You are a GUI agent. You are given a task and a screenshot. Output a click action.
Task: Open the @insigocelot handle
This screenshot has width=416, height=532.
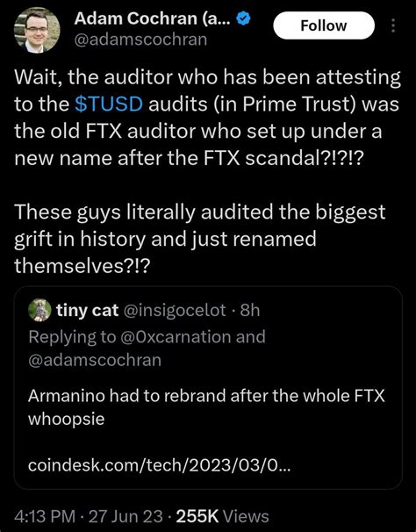click(x=175, y=310)
